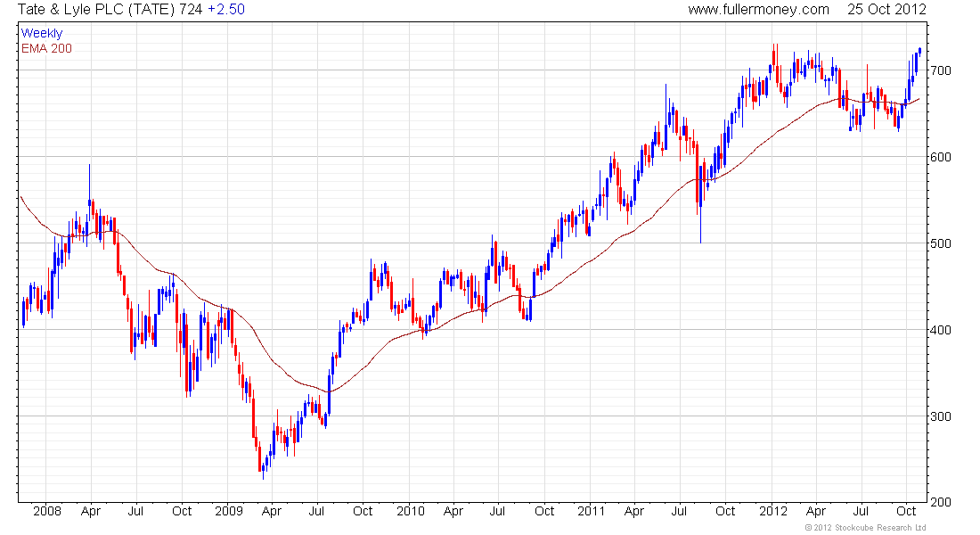980x535 pixels.
Task: Click the 'Apr' label after 2010
Action: click(x=453, y=511)
